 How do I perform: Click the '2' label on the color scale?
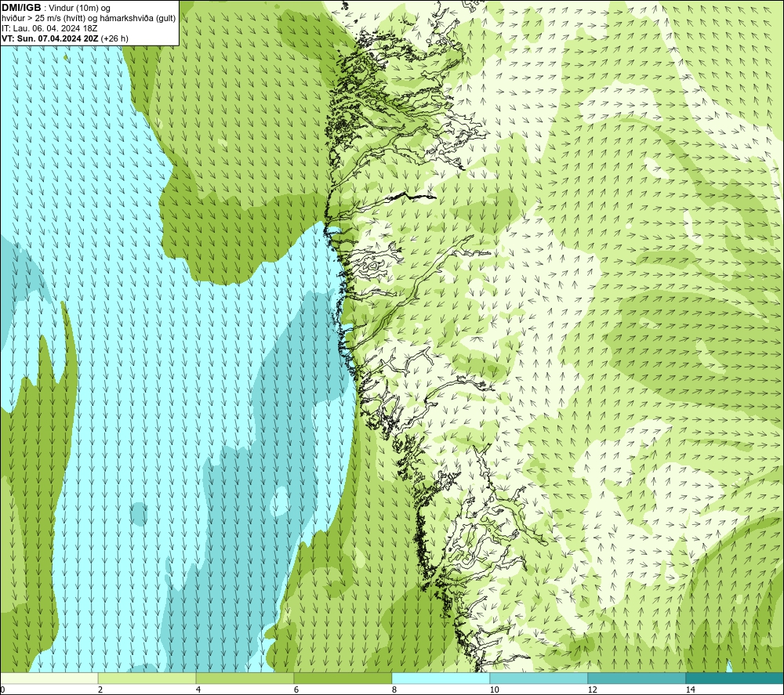(100, 690)
